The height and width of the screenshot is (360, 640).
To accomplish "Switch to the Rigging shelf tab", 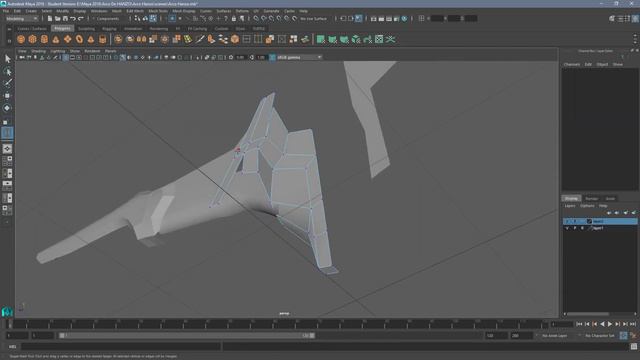I will coord(109,29).
